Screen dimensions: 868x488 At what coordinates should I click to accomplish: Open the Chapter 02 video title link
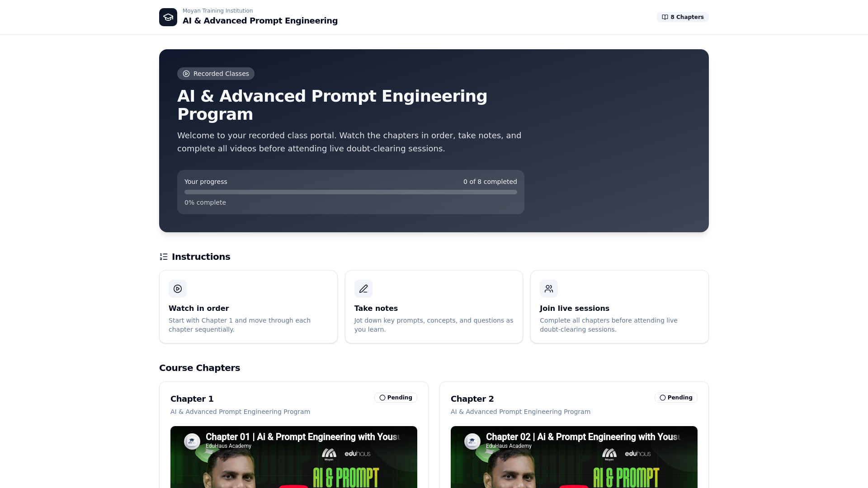click(x=583, y=437)
